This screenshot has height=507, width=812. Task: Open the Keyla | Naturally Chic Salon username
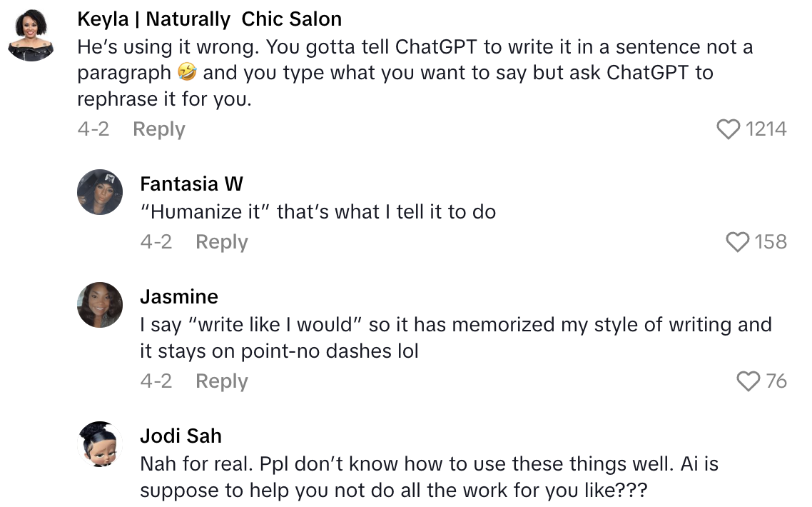point(209,19)
